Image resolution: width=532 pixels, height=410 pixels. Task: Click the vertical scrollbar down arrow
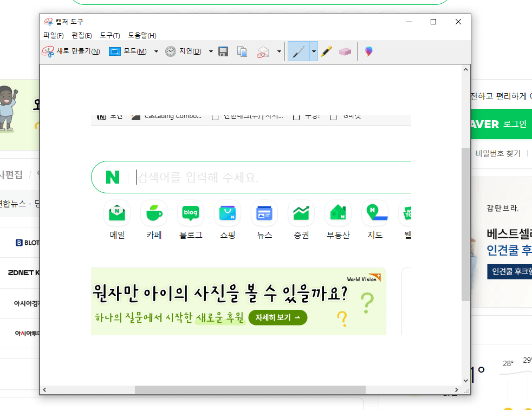[x=465, y=380]
